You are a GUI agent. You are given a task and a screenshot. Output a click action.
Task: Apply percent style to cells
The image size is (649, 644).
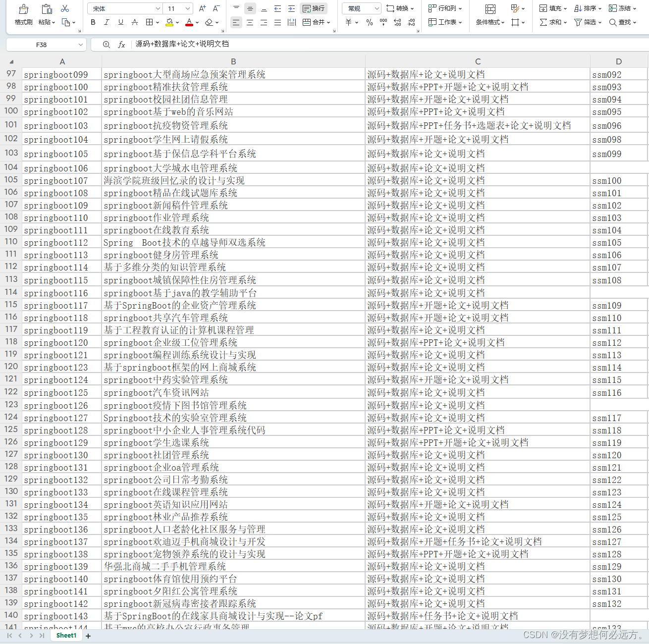click(x=369, y=22)
